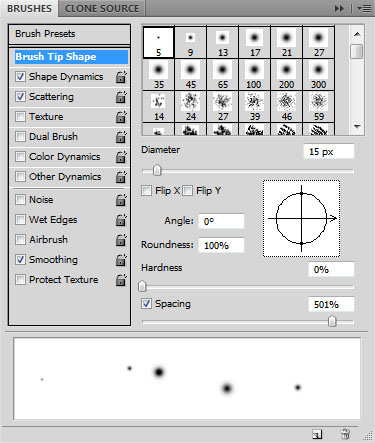Check the Flip X checkbox
The image size is (375, 443).
(146, 191)
